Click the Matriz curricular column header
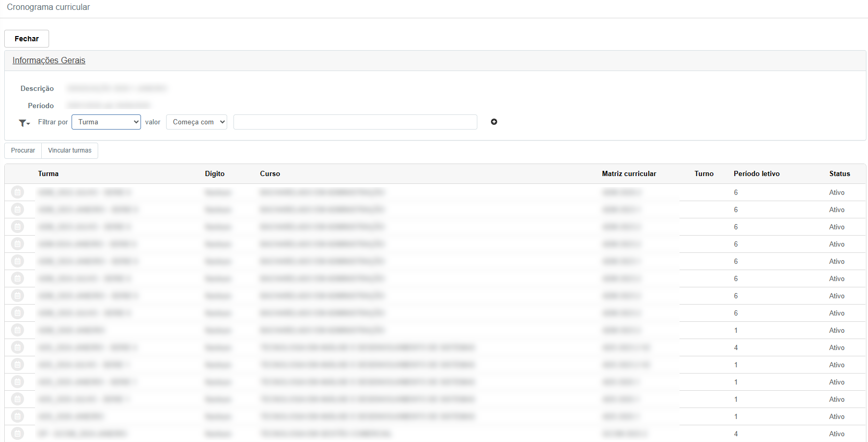This screenshot has height=442, width=868. point(629,174)
